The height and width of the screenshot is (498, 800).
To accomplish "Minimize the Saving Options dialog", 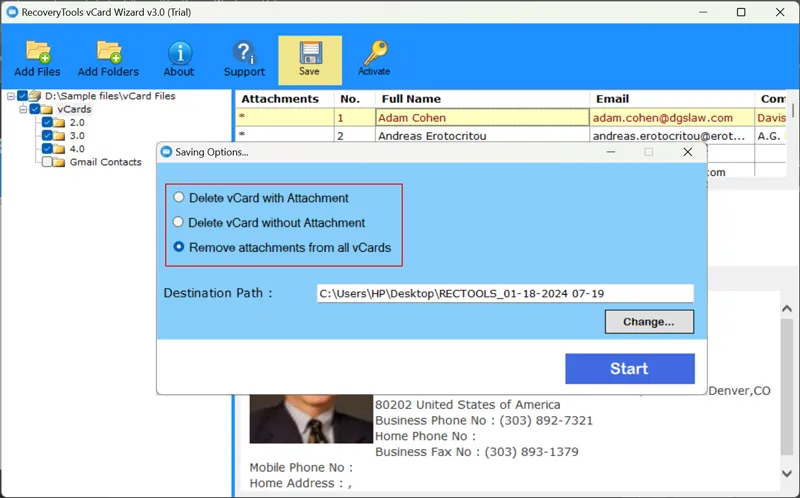I will tap(610, 152).
